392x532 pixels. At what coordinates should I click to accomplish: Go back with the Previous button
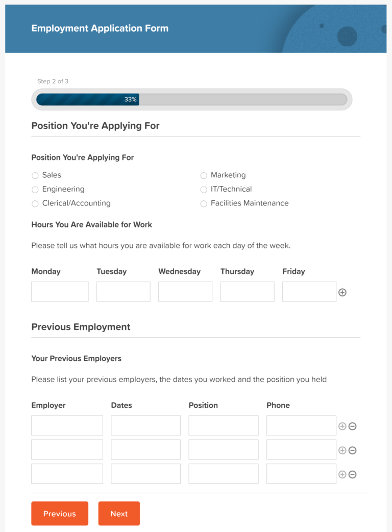(60, 513)
